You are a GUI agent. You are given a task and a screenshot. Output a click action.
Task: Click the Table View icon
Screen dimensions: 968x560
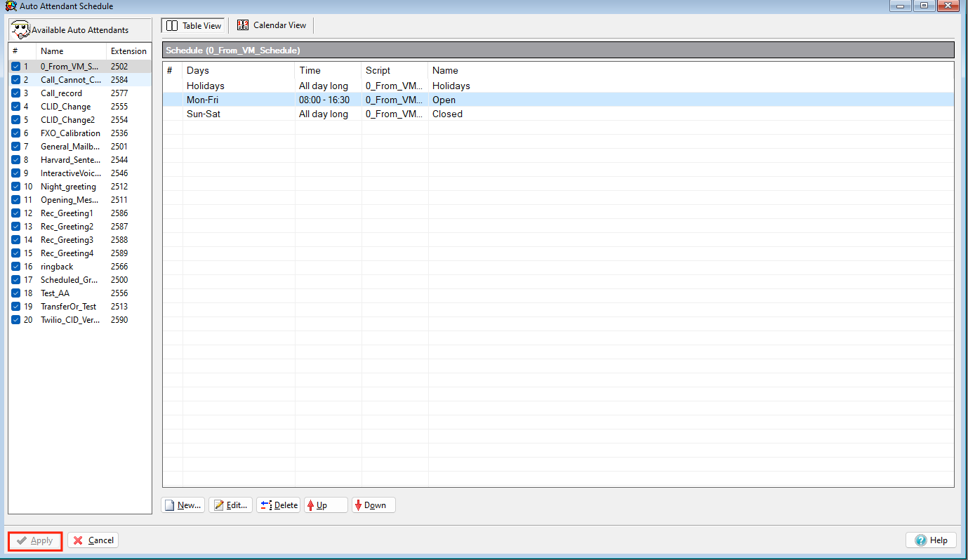coord(172,25)
